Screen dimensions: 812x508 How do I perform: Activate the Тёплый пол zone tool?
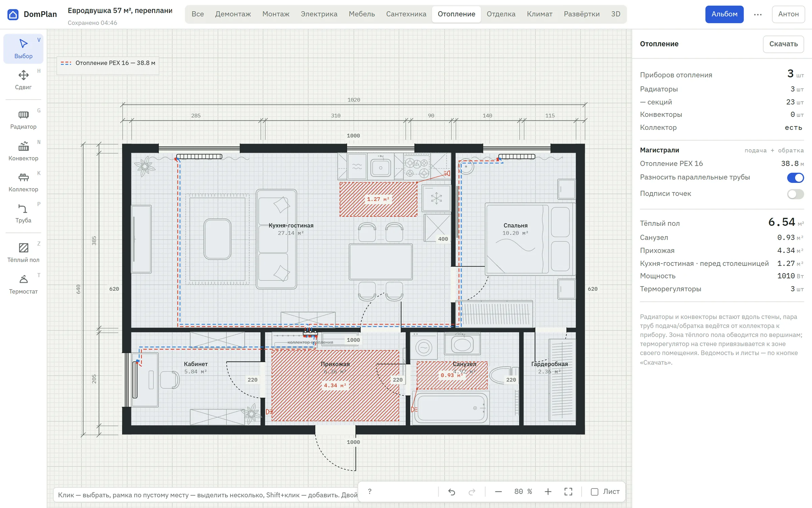(x=23, y=253)
